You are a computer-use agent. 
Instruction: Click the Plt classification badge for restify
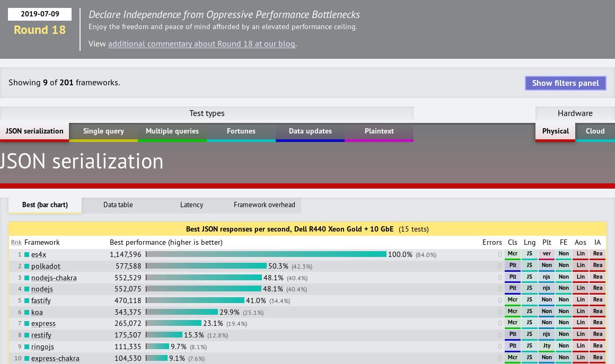513,335
